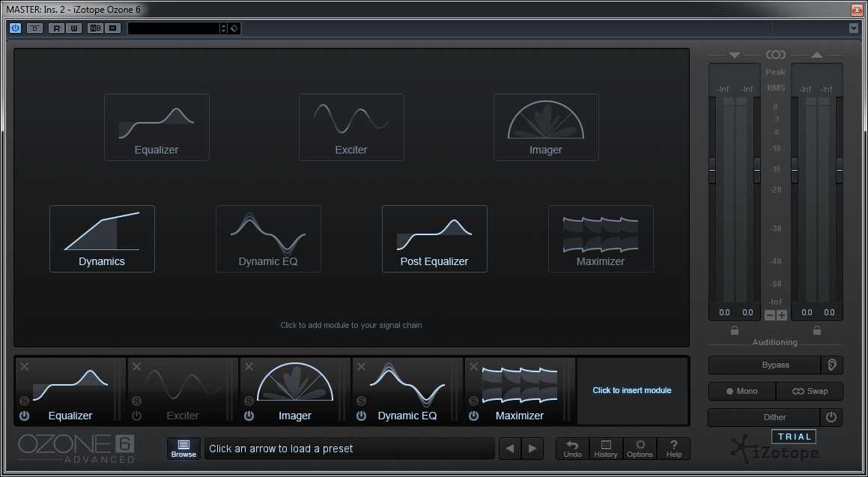Load the previous preset arrow
The width and height of the screenshot is (868, 477).
pos(510,449)
